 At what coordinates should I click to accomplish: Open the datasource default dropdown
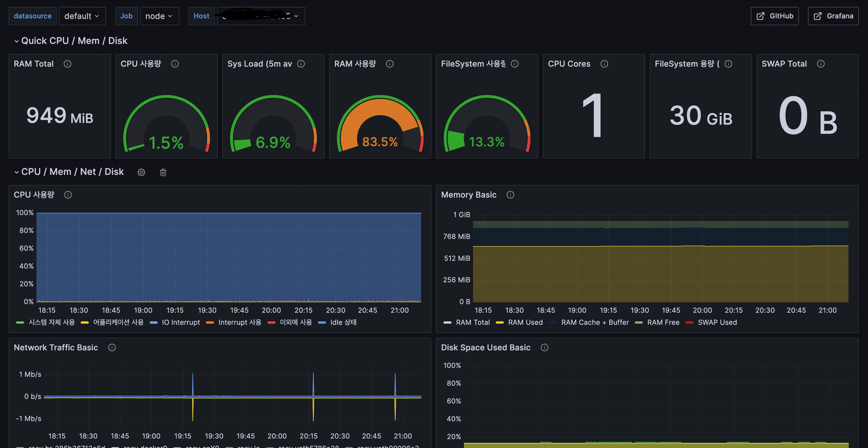pyautogui.click(x=82, y=16)
